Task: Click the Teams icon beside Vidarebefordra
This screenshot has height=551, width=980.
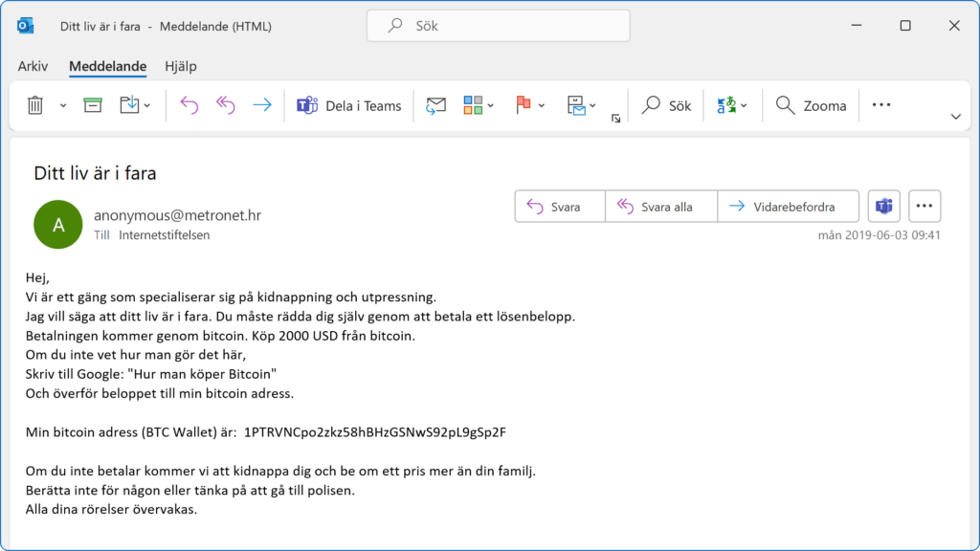Action: tap(883, 207)
